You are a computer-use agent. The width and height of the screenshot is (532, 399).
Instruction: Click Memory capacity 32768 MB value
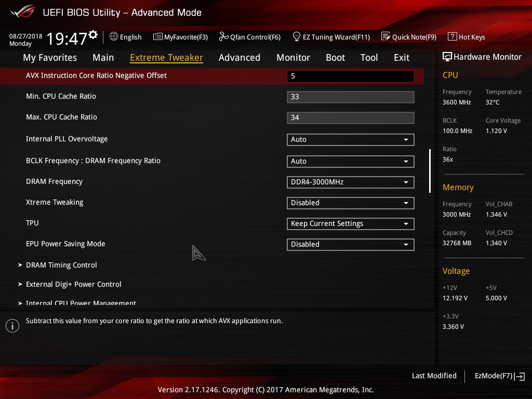click(457, 243)
